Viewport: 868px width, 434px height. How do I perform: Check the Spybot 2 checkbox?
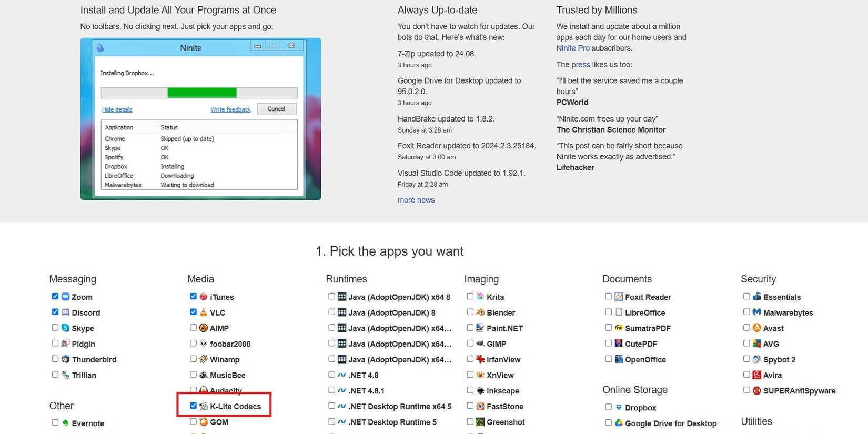pos(746,359)
